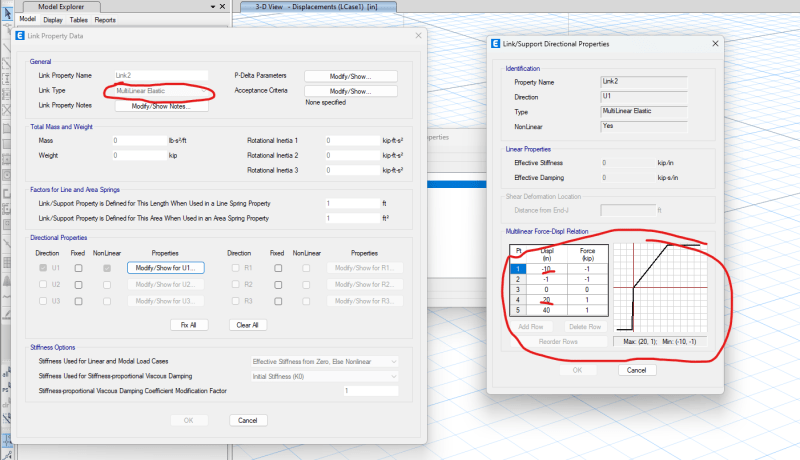Click the Line Spring length factor field

point(353,203)
